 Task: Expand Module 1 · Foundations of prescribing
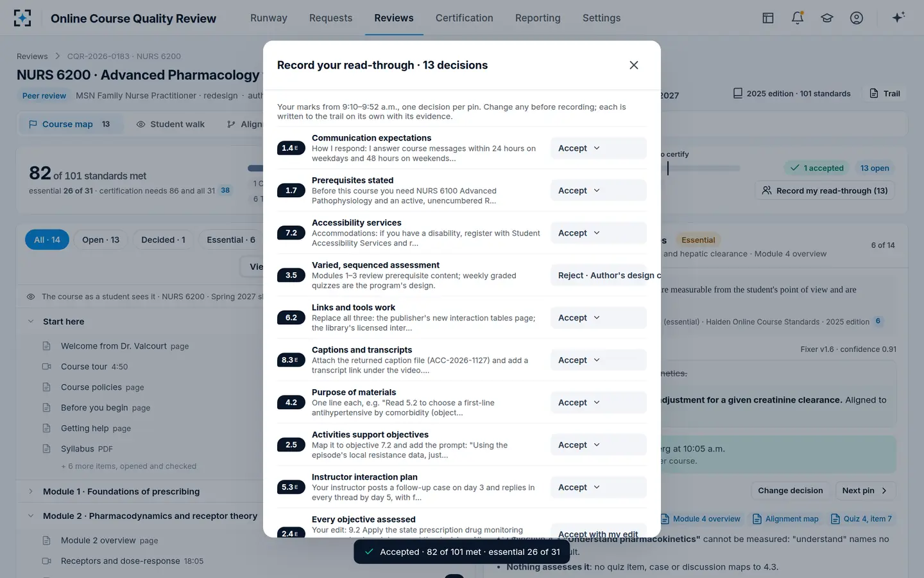(31, 491)
